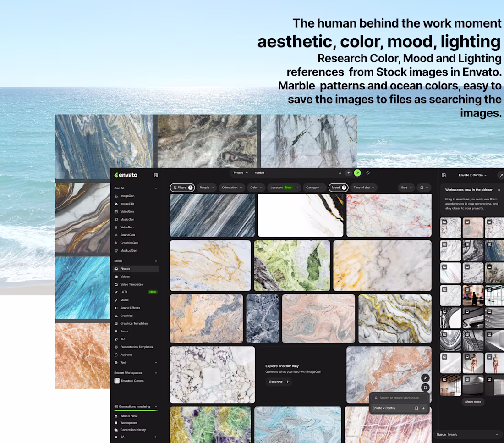
Task: Select Videos in Stock section
Action: tap(125, 277)
